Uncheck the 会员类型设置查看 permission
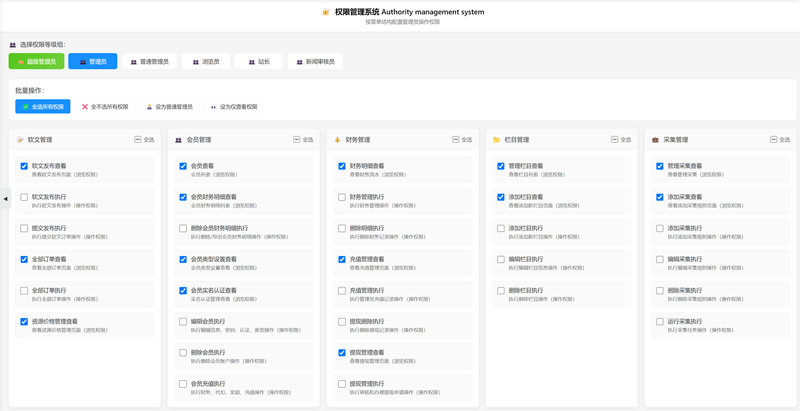This screenshot has height=411, width=800. coord(183,260)
